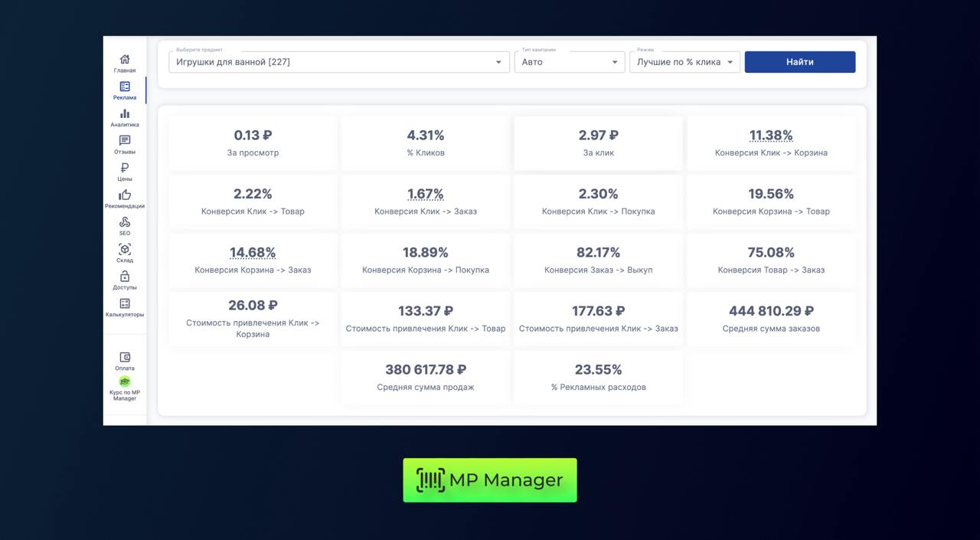This screenshot has width=980, height=540.
Task: Open the Рекомендации thumbs-up icon
Action: coord(125,195)
